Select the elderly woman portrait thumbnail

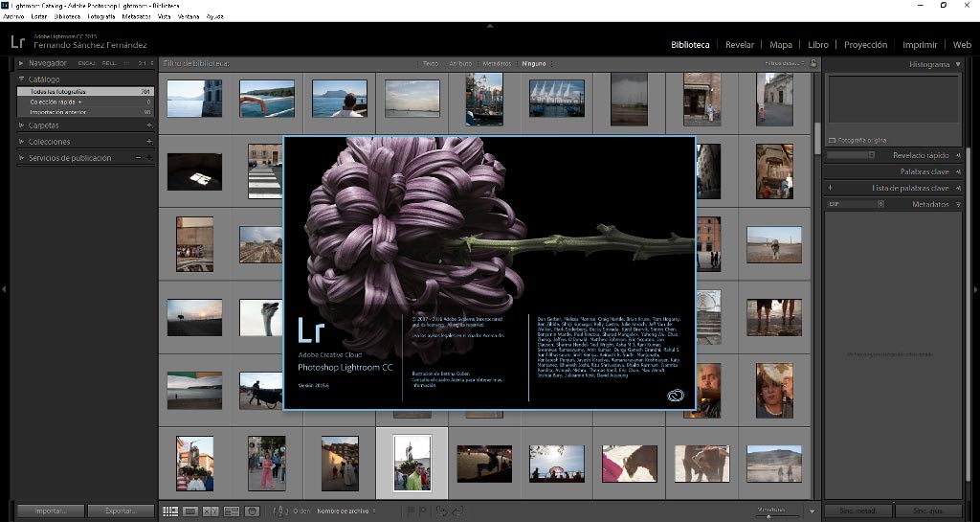pyautogui.click(x=774, y=391)
